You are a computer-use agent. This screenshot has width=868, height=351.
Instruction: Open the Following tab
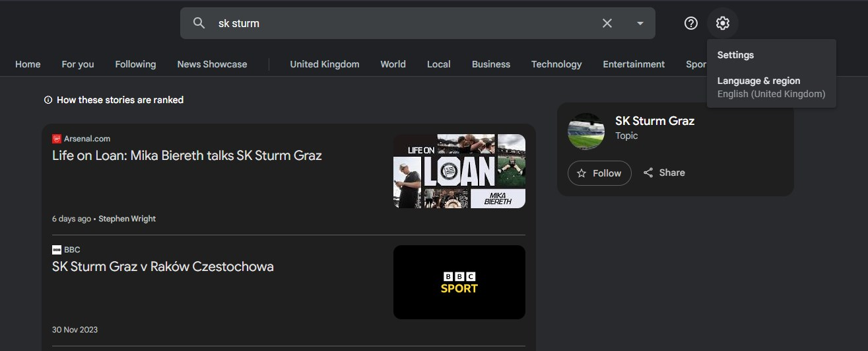click(135, 64)
